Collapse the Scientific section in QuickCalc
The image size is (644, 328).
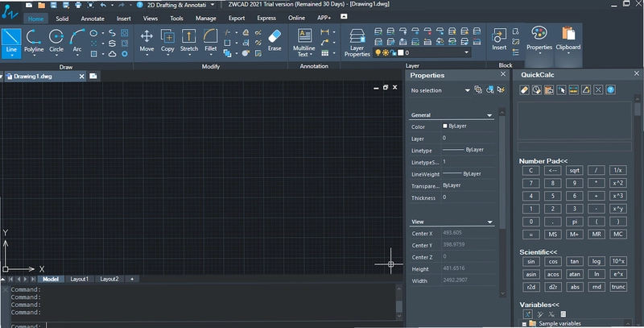click(538, 252)
